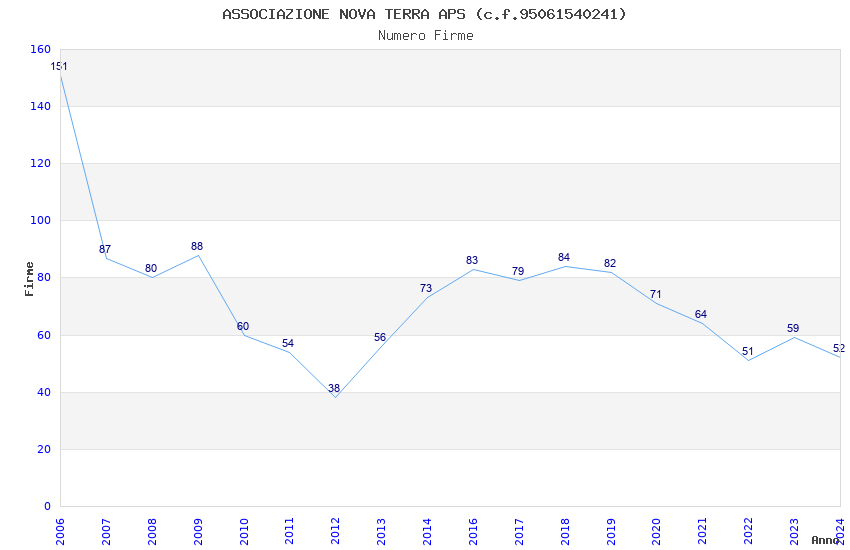Screen dimensions: 850x550
Task: Click the y-axis tick value 120
Action: tap(41, 163)
